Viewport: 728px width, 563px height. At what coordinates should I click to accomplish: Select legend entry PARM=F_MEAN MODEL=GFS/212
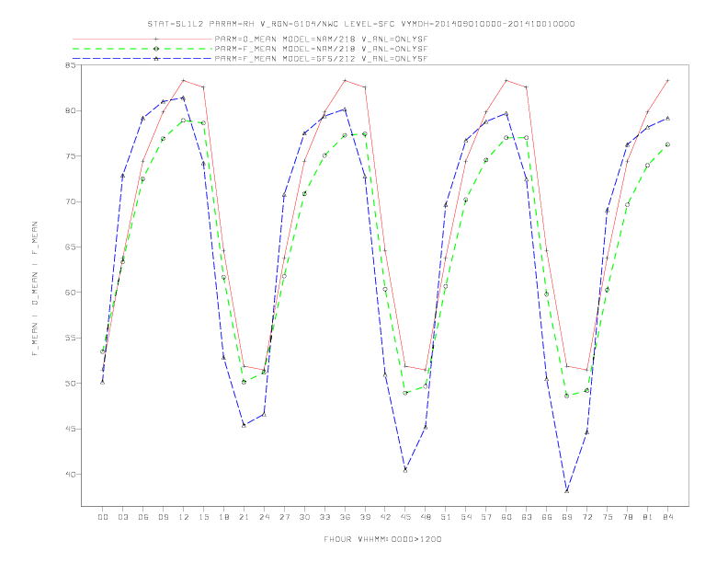click(x=322, y=59)
